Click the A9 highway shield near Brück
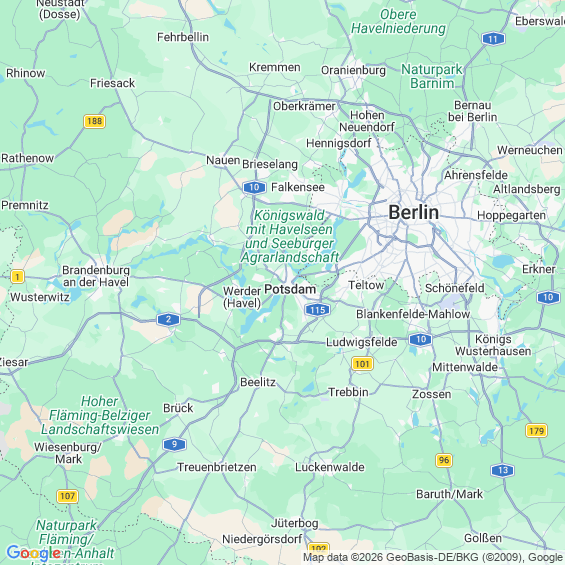The image size is (565, 565). pyautogui.click(x=174, y=444)
